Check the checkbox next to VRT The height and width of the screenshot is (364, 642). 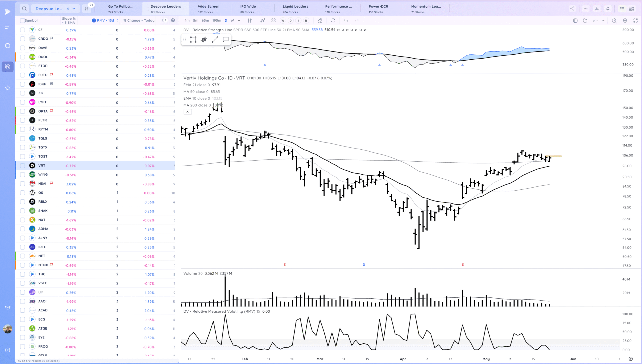point(22,166)
